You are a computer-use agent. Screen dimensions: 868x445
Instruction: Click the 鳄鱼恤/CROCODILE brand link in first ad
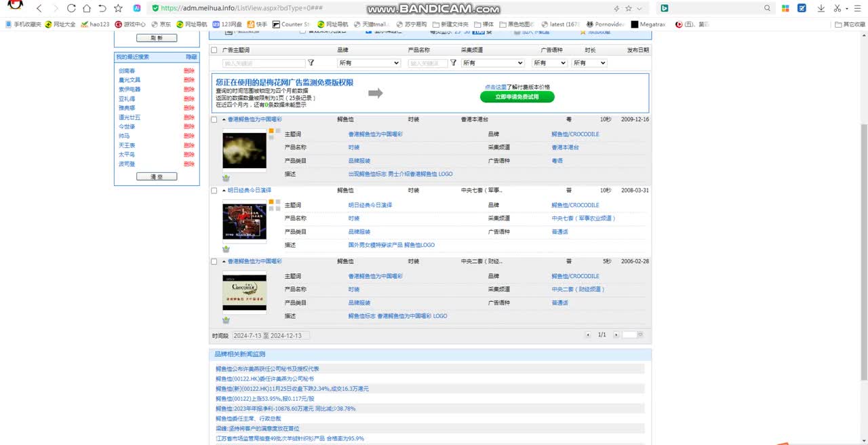pos(575,134)
